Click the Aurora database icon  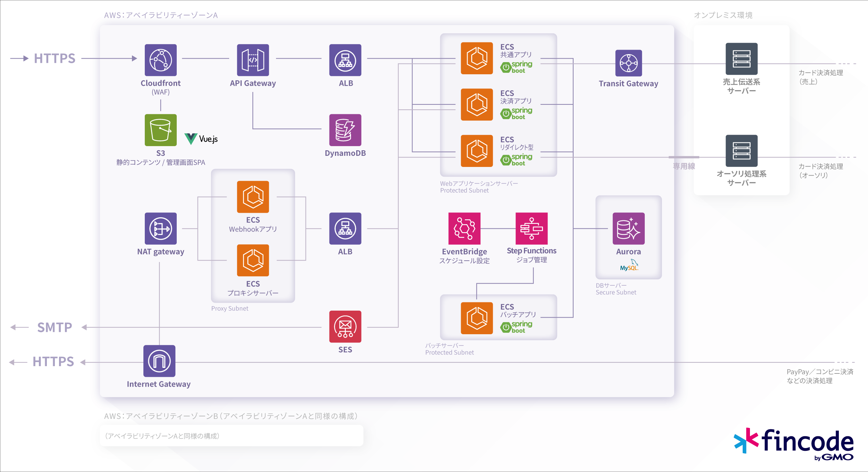[x=628, y=229]
